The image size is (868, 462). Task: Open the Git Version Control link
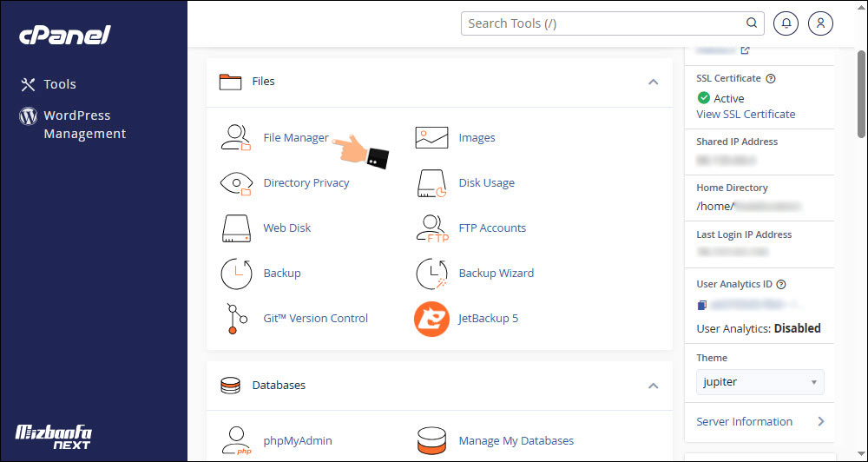click(x=316, y=319)
